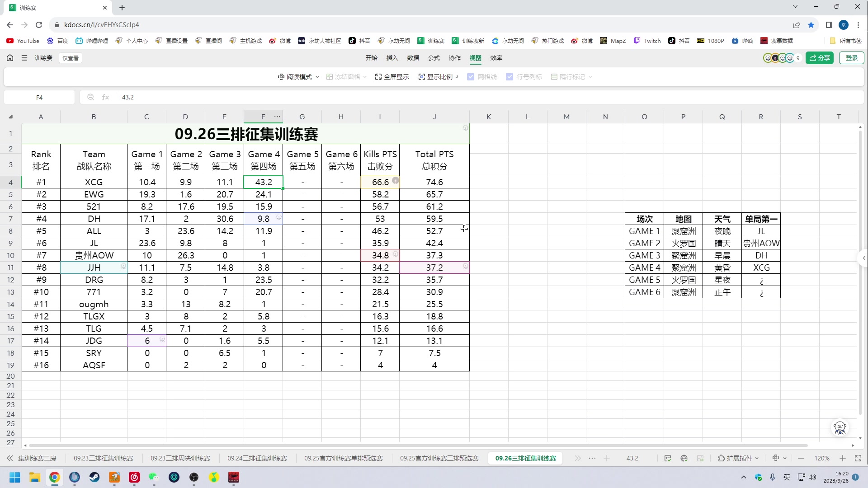This screenshot has width=868, height=488.
Task: Click the fx formula icon beside the input bar
Action: 105,97
